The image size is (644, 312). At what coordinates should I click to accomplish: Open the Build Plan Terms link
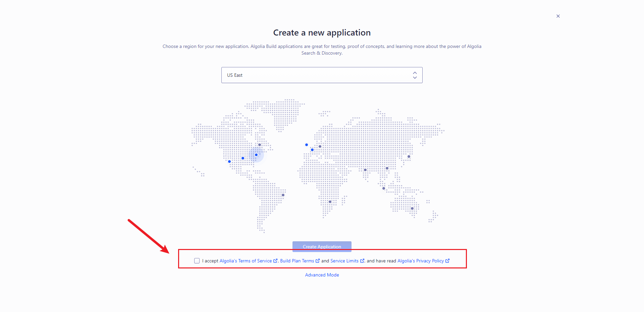[297, 261]
